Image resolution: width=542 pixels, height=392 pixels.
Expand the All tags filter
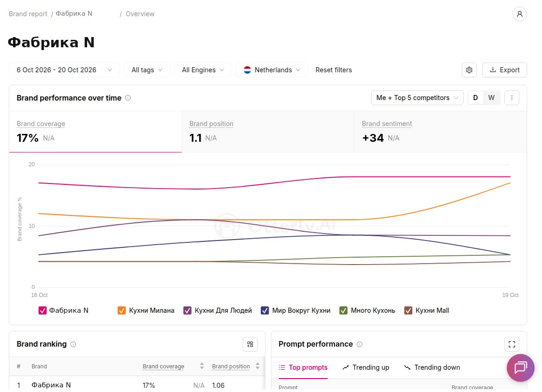click(x=147, y=70)
